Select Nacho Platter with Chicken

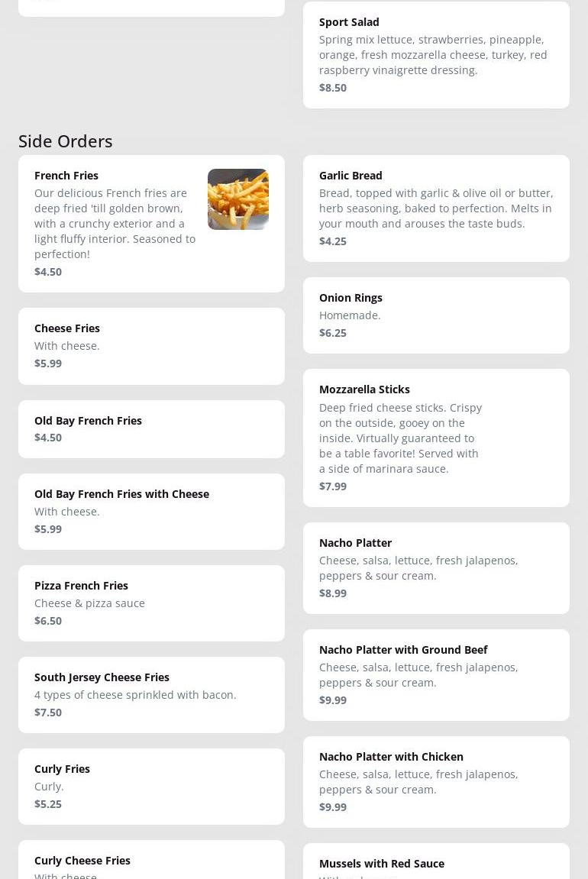pos(435,781)
